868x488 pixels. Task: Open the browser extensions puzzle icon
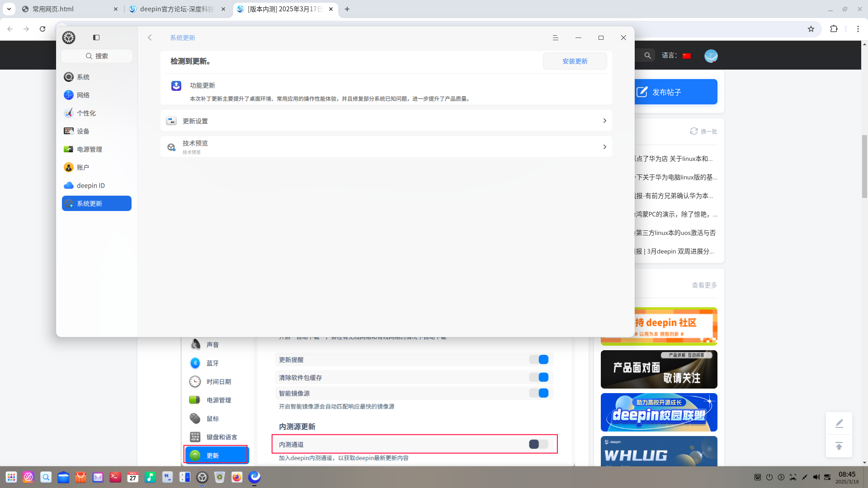coord(834,29)
